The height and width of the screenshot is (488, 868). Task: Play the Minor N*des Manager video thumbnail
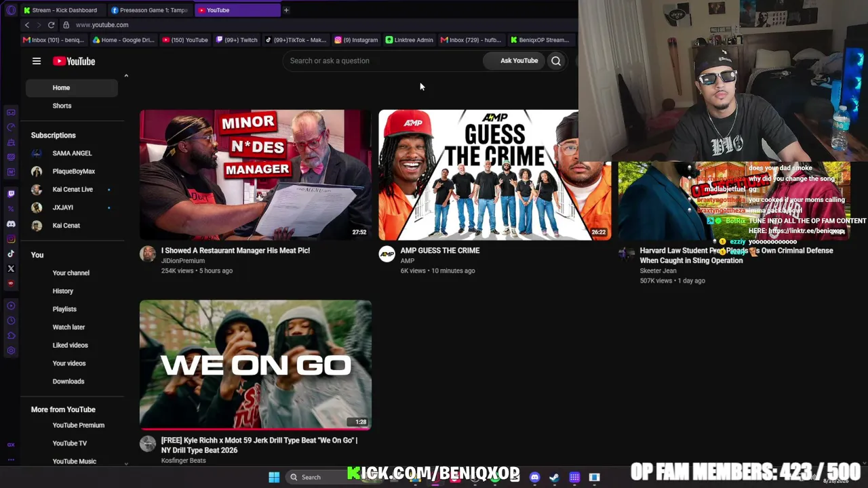[x=256, y=175]
